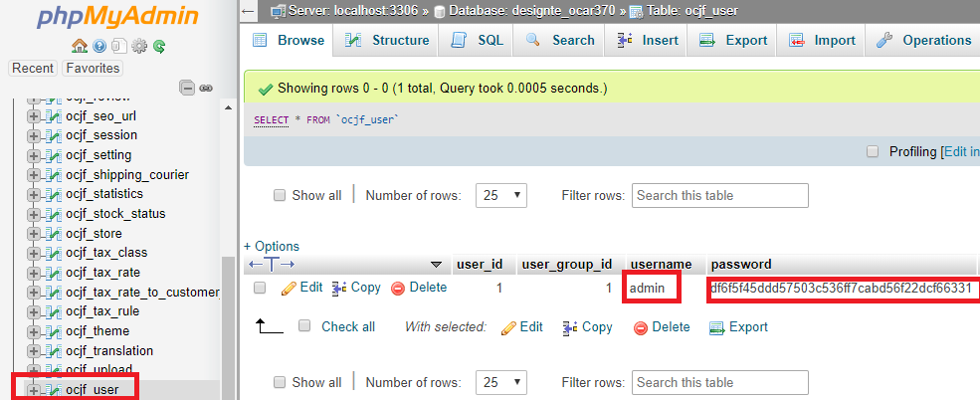Expand the ocjf_setting table tree node
The image size is (980, 400).
tap(34, 155)
